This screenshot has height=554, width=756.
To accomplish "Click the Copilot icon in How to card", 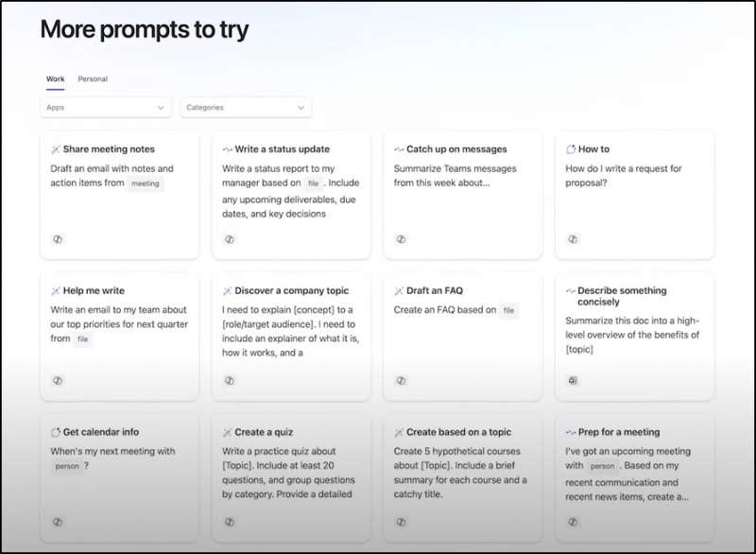I will pyautogui.click(x=573, y=239).
